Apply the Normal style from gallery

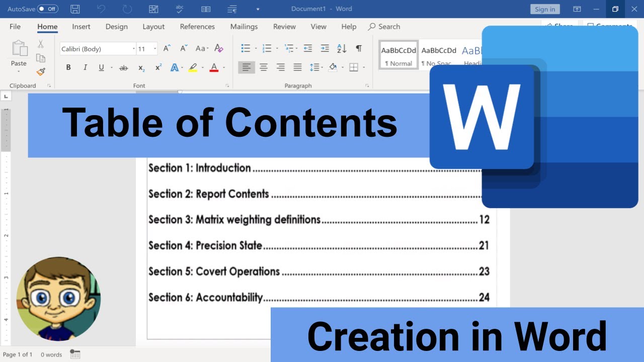(x=398, y=55)
